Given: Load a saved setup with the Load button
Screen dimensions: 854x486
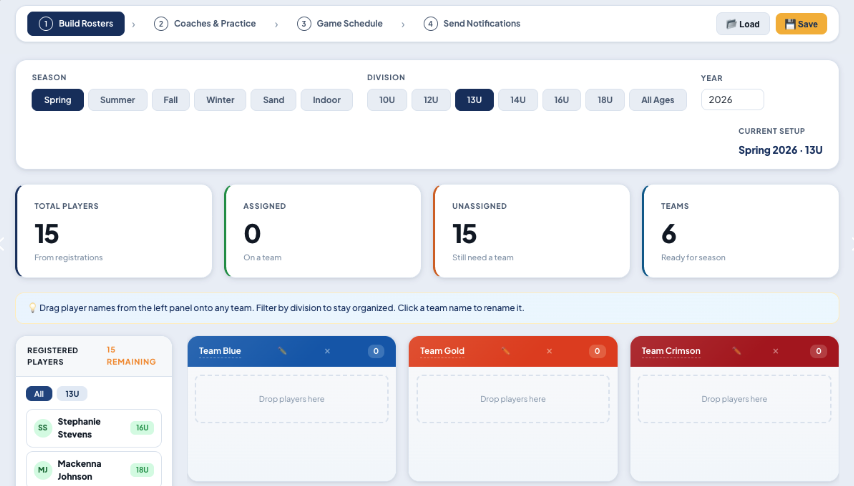Looking at the screenshot, I should pyautogui.click(x=742, y=24).
